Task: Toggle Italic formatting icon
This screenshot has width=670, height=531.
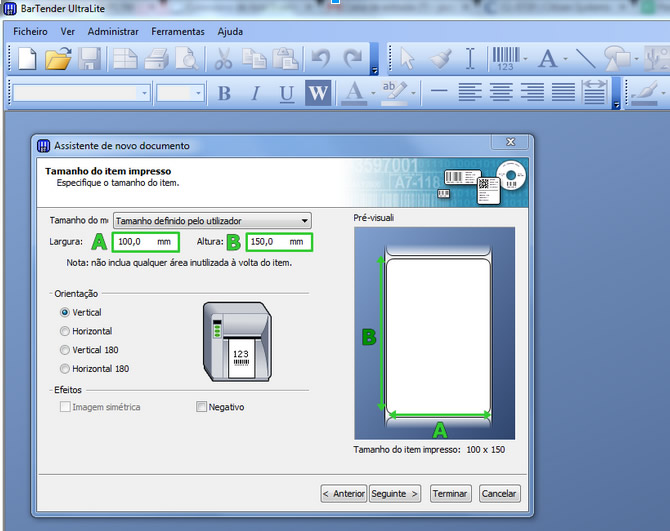Action: tap(255, 94)
